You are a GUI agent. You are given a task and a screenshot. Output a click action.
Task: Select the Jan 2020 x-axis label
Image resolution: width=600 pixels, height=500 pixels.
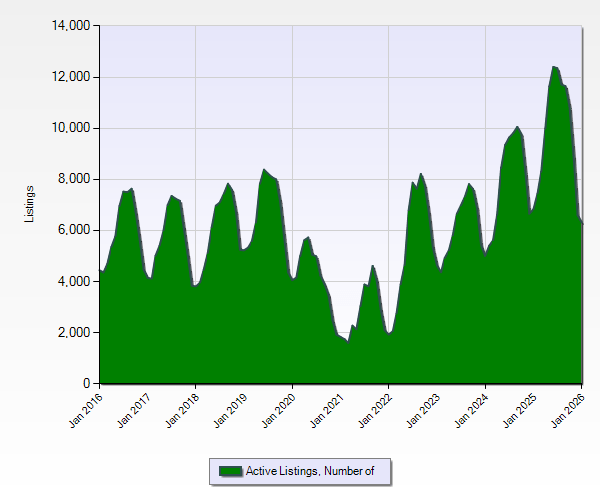[278, 410]
